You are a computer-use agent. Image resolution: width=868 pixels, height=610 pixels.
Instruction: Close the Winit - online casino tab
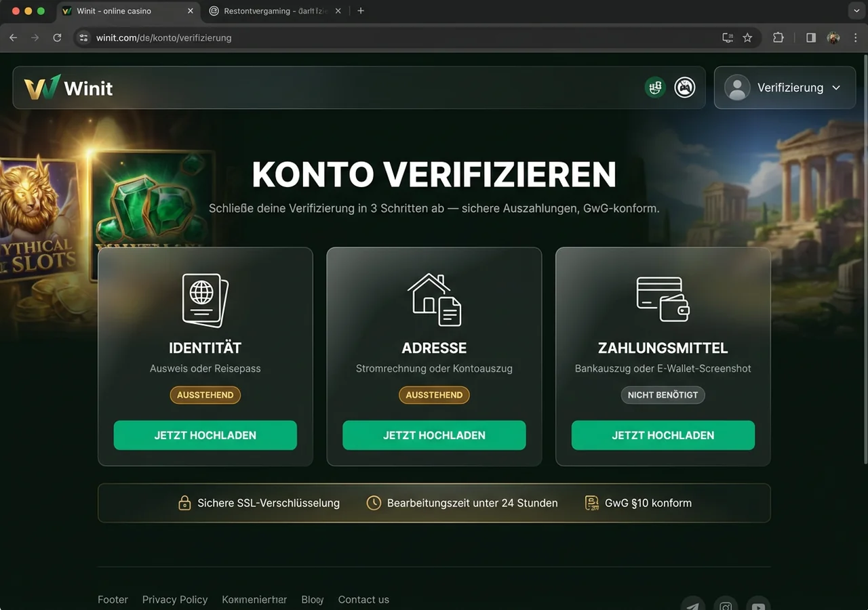190,11
